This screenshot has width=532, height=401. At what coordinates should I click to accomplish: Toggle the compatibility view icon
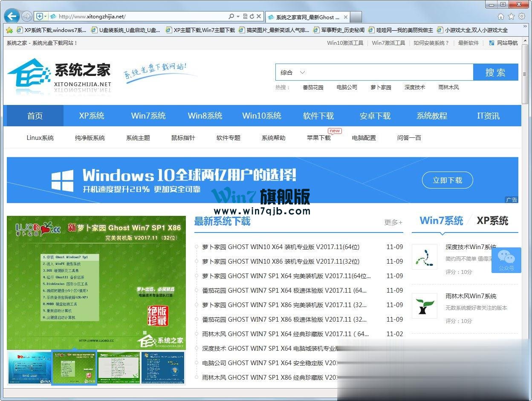[x=245, y=16]
